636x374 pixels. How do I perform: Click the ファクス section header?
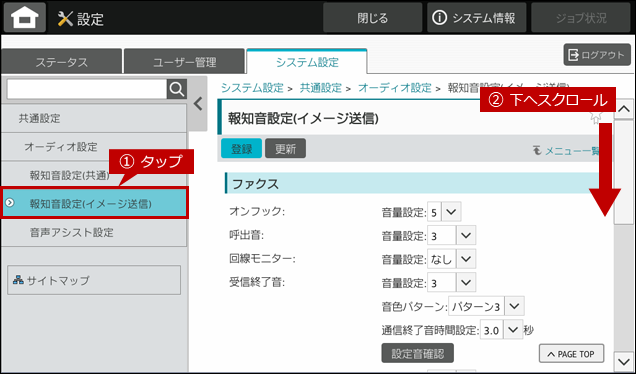tap(412, 184)
